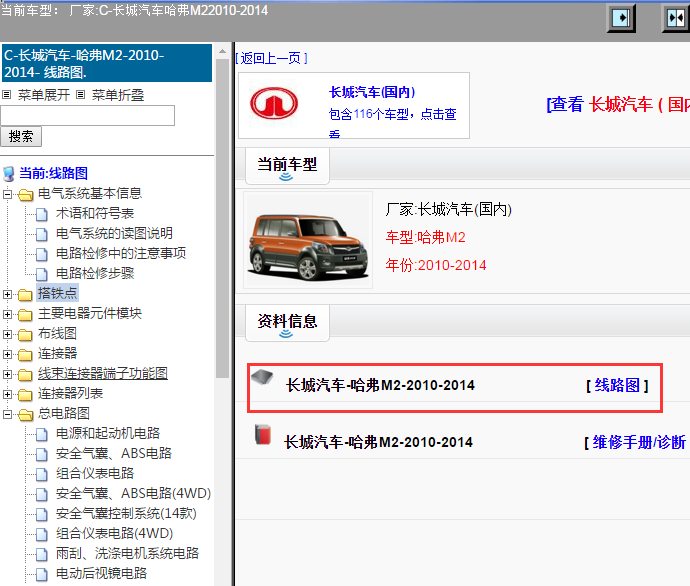Collapse the 总电路图 tree node
The image size is (690, 586).
click(x=7, y=414)
